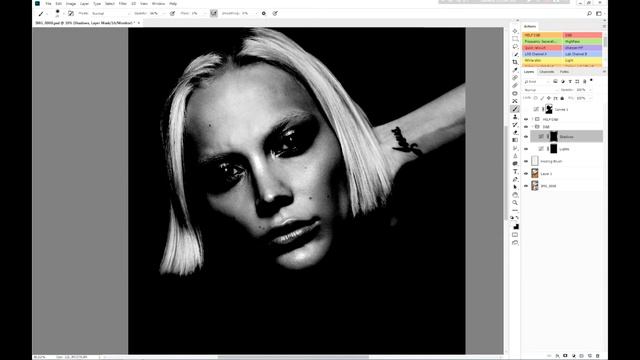The height and width of the screenshot is (360, 640).
Task: Expand the HELP D&B group
Action: click(x=533, y=119)
